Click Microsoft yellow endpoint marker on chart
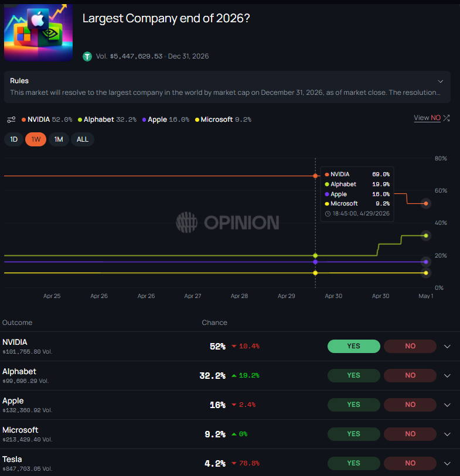The image size is (460, 476). pyautogui.click(x=426, y=273)
